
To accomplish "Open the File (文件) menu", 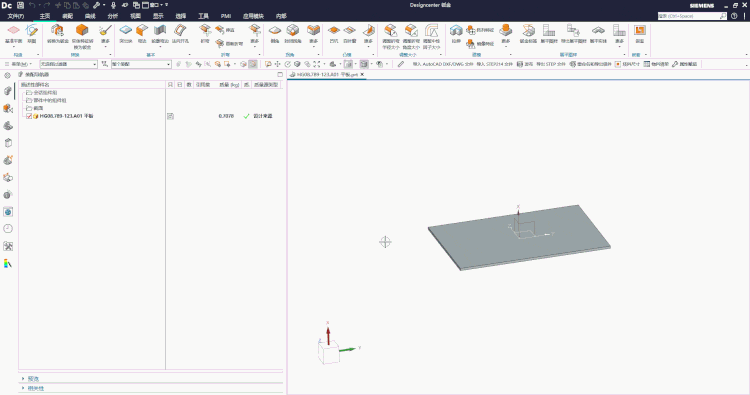I will click(x=16, y=16).
